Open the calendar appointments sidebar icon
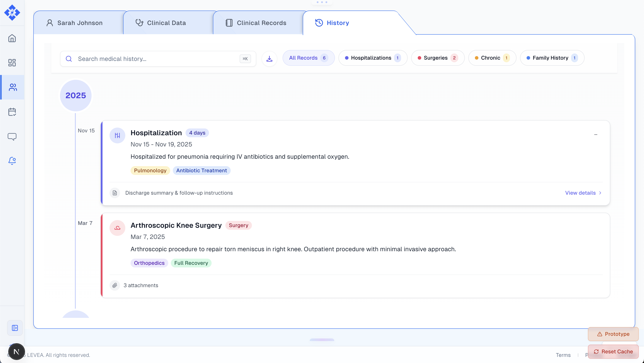 [x=12, y=112]
